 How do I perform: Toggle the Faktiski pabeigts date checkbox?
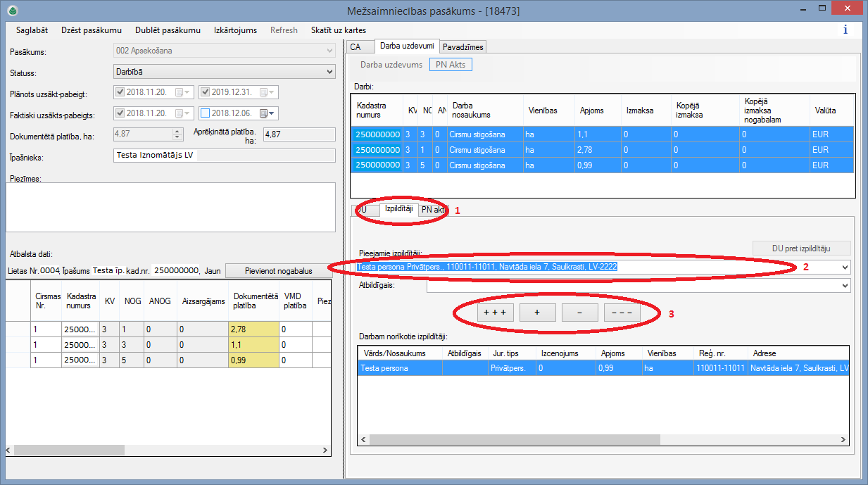pyautogui.click(x=205, y=113)
